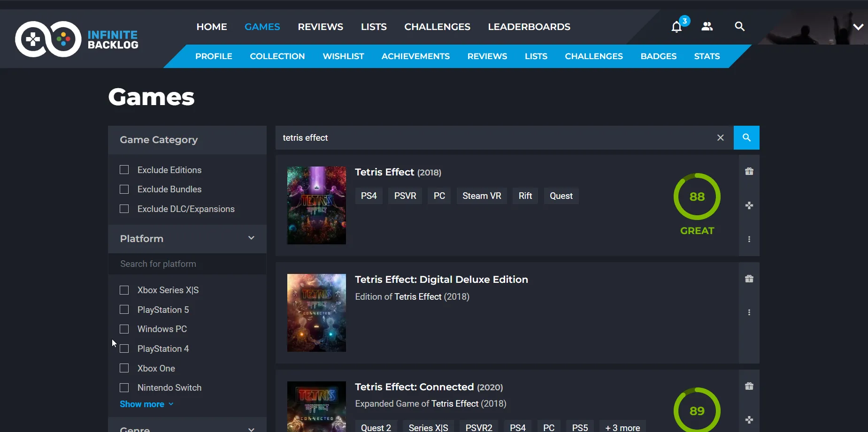Open the account dropdown chevron at top right
The width and height of the screenshot is (868, 432).
(x=859, y=27)
